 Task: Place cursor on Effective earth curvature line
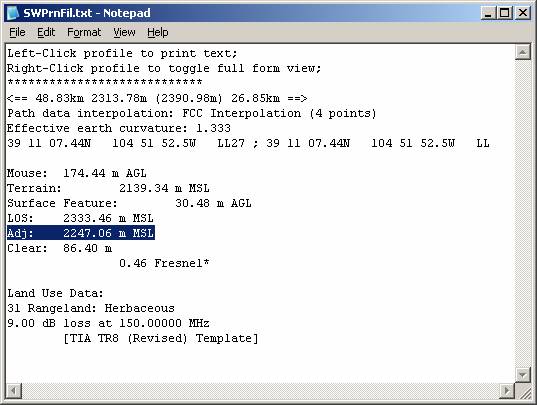pos(119,128)
